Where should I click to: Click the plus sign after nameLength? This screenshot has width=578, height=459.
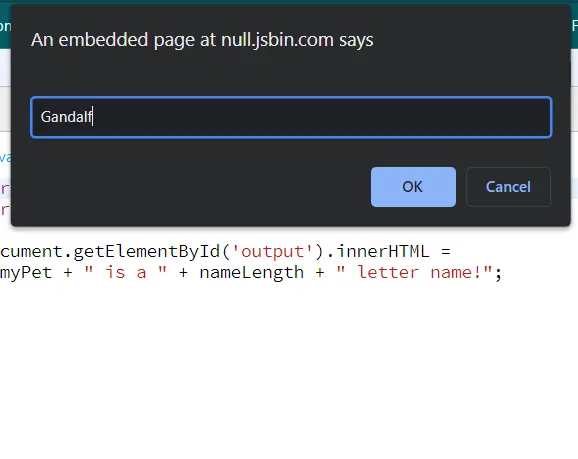pyautogui.click(x=320, y=273)
